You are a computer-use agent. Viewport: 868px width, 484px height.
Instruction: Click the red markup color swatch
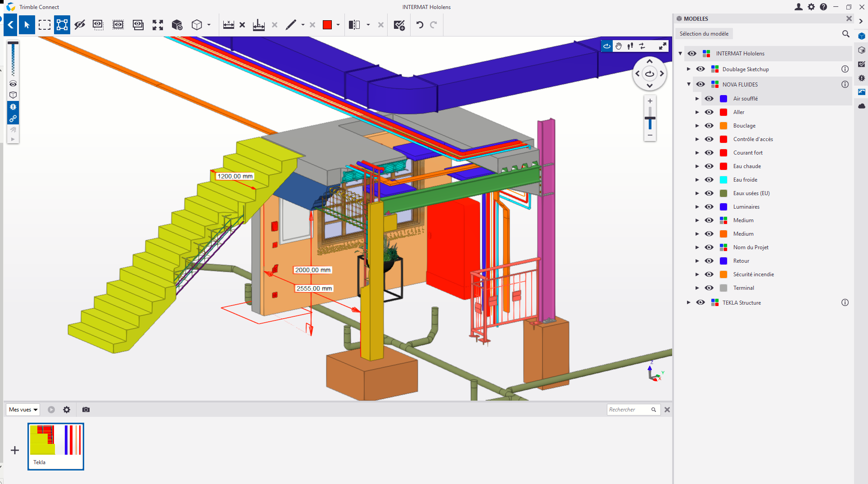click(x=327, y=25)
